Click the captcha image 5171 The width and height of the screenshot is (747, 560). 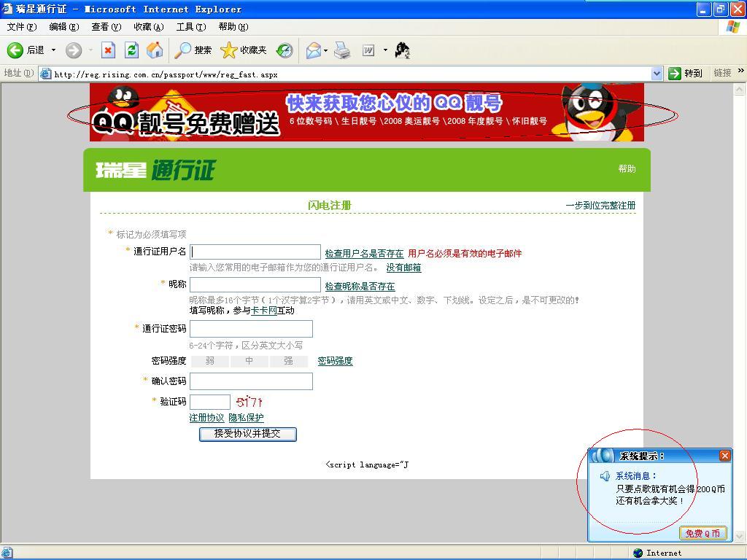pyautogui.click(x=249, y=402)
